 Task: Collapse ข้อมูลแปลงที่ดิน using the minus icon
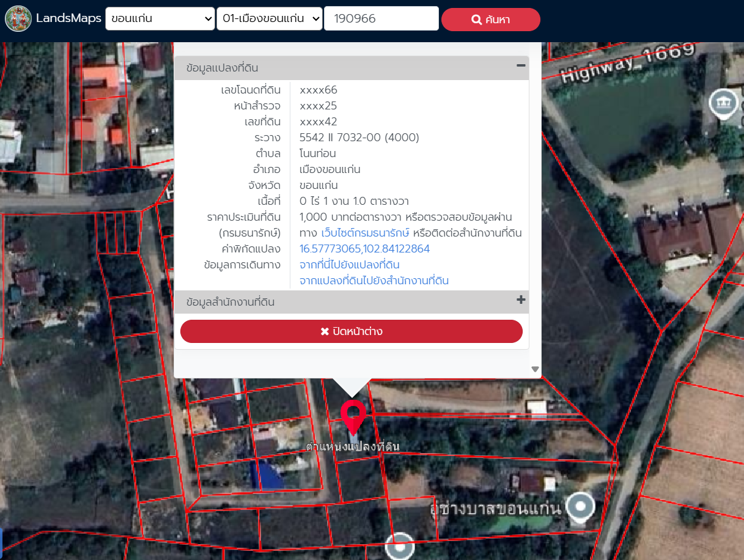pyautogui.click(x=521, y=66)
